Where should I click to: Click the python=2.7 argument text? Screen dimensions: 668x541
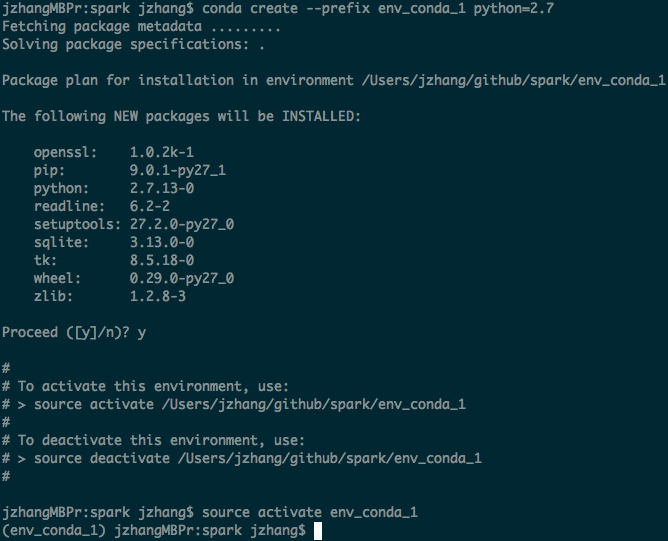pyautogui.click(x=514, y=9)
